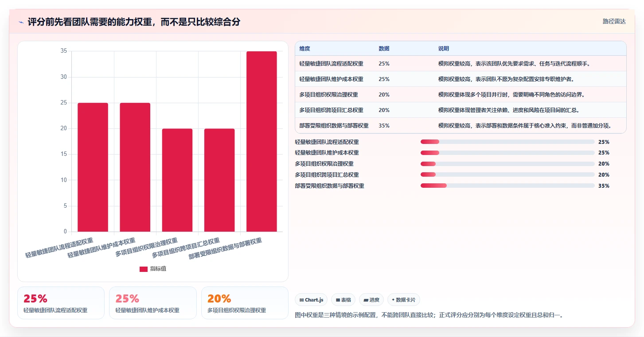
Task: Open the pink 25% 维护成本权重 data card
Action: tap(153, 303)
